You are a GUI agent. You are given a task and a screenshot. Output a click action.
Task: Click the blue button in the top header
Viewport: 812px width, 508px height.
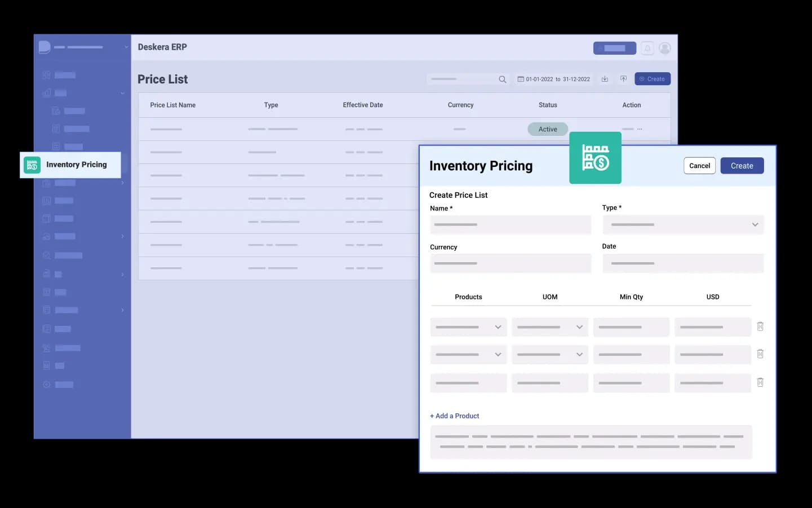coord(615,48)
